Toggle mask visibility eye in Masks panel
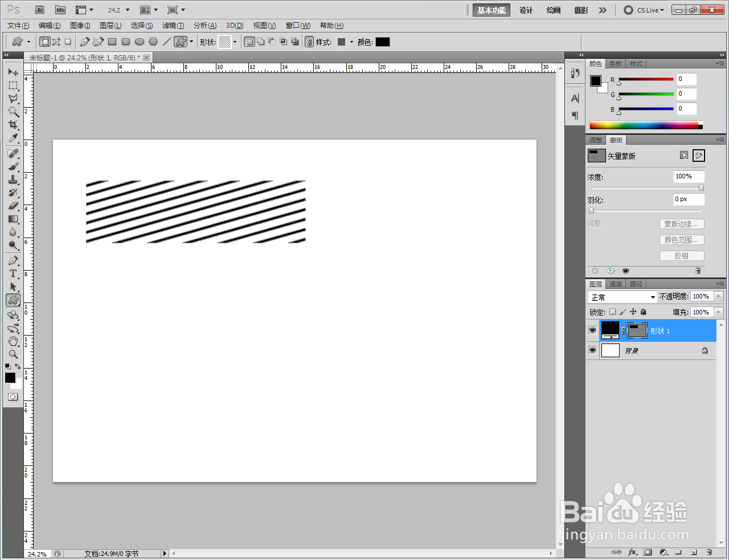729x560 pixels. 625,271
